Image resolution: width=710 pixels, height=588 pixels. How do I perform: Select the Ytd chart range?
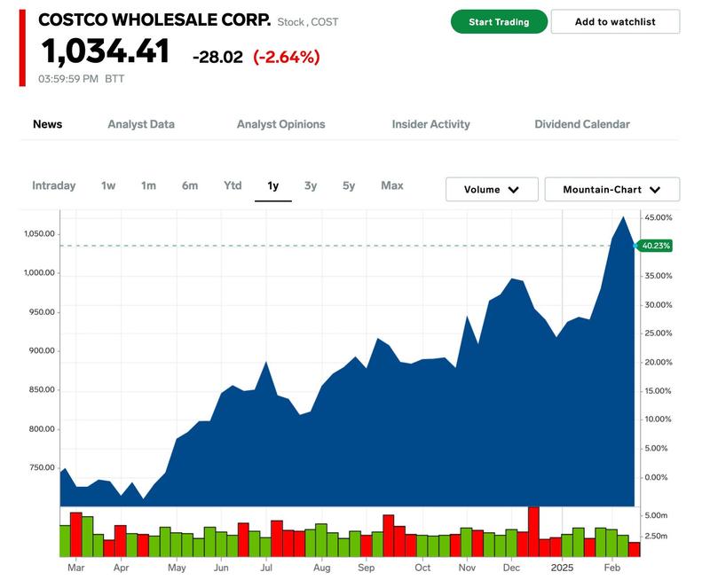[x=233, y=185]
